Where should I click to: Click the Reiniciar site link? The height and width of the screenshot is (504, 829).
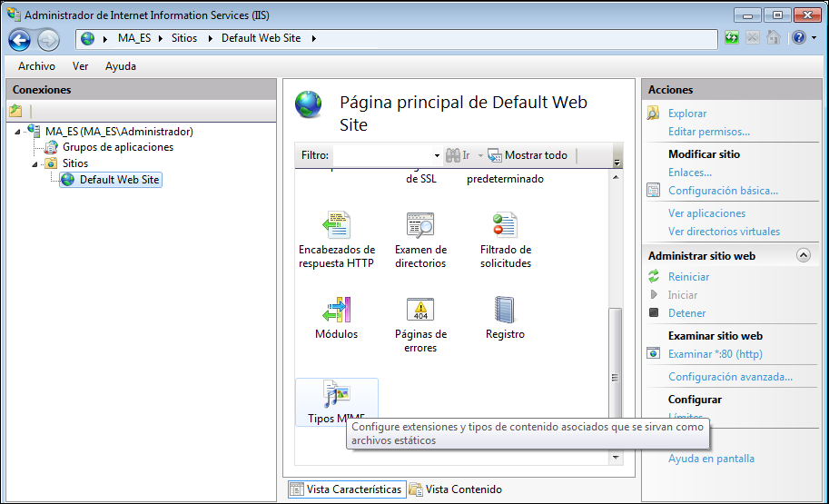pos(688,277)
